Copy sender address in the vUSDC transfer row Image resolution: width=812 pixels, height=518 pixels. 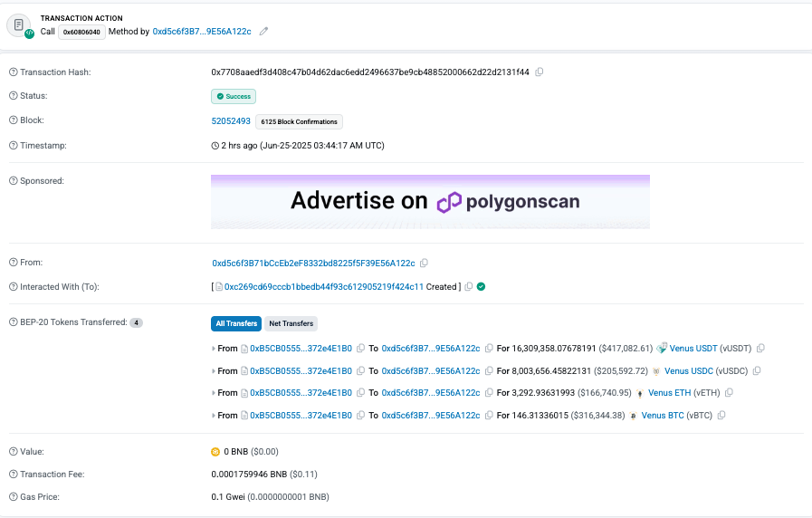(x=361, y=371)
